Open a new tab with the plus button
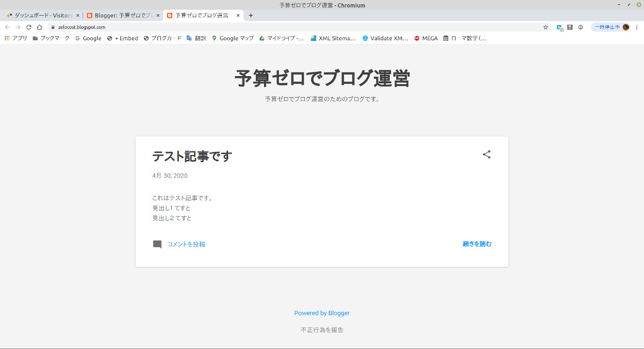Viewport: 644px width, 349px height. point(251,16)
